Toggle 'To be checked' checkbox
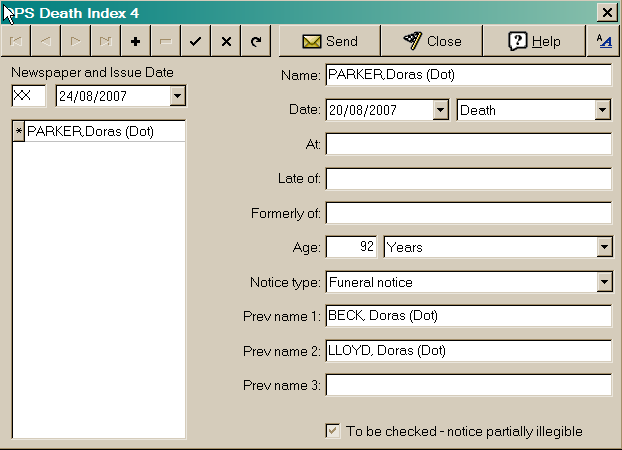This screenshot has width=622, height=450. 333,431
